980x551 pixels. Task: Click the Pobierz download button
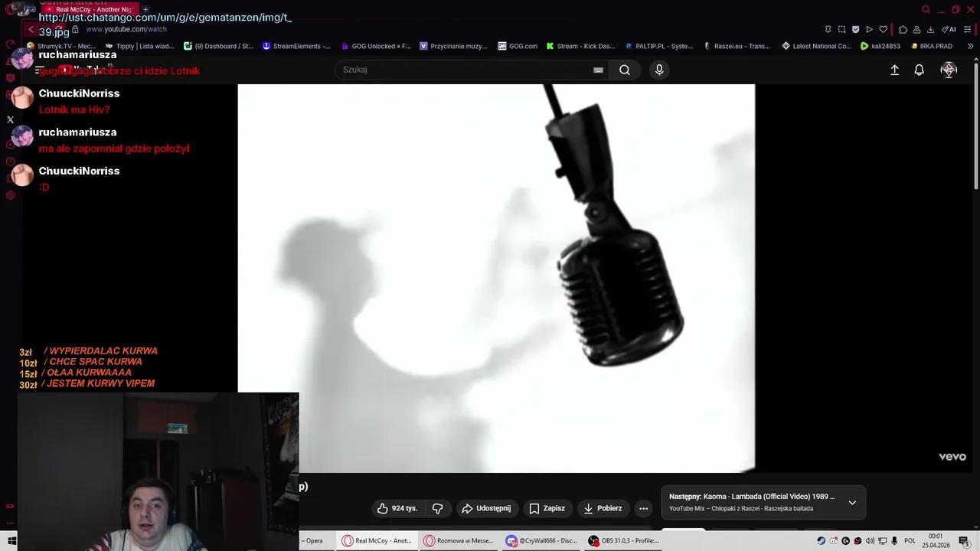(603, 508)
